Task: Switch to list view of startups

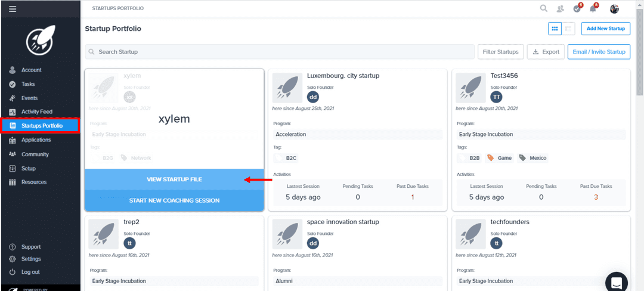Action: pyautogui.click(x=569, y=29)
